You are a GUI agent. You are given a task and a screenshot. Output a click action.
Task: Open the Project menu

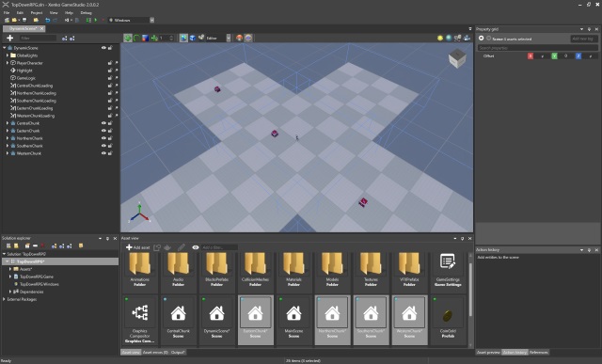(37, 12)
